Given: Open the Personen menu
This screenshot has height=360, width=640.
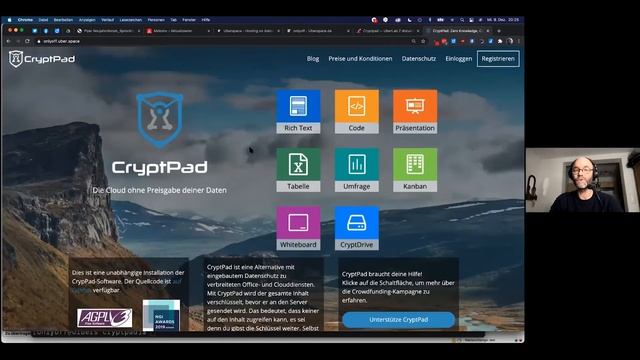Looking at the screenshot, I should pos(156,20).
